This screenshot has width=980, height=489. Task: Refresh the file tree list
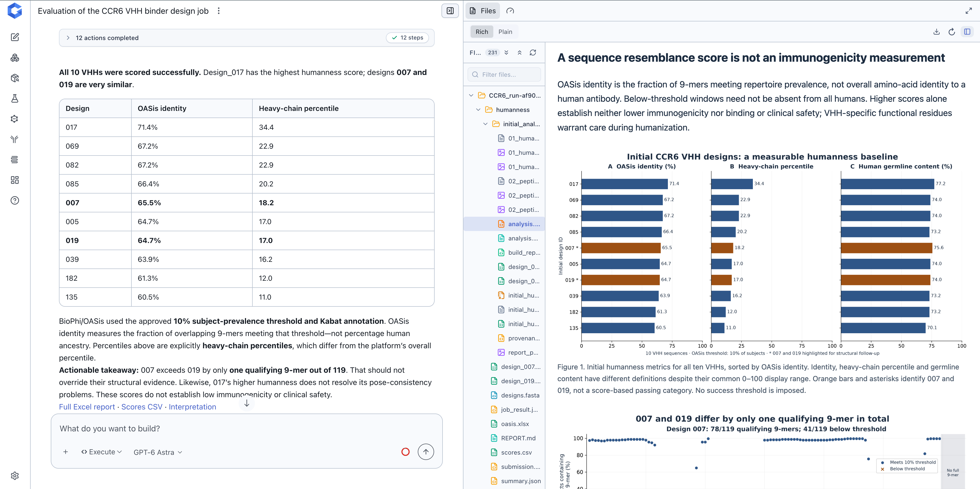coord(533,53)
